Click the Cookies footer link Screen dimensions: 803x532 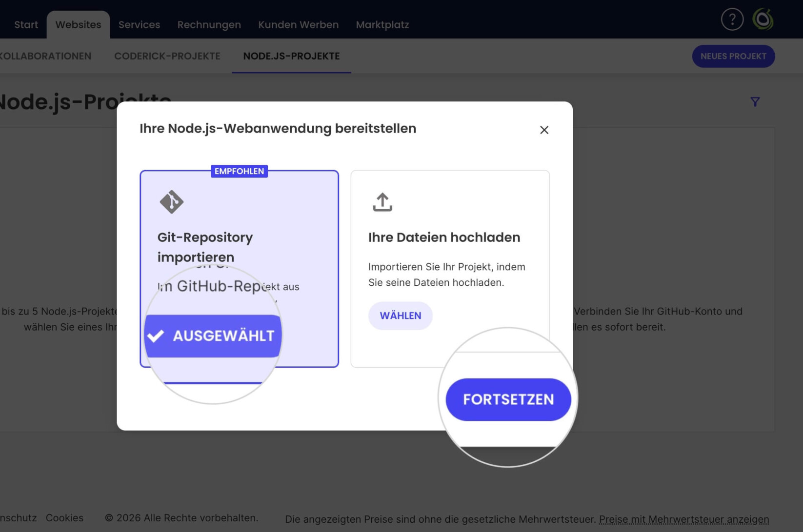(64, 518)
